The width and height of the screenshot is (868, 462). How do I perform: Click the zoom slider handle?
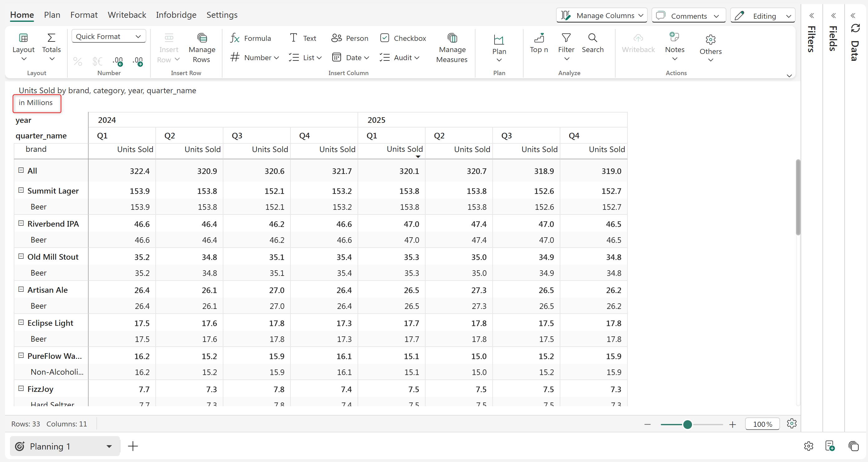687,424
